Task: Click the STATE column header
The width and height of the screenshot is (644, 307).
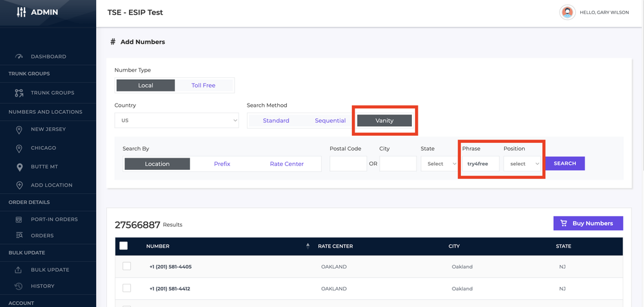Action: point(563,247)
